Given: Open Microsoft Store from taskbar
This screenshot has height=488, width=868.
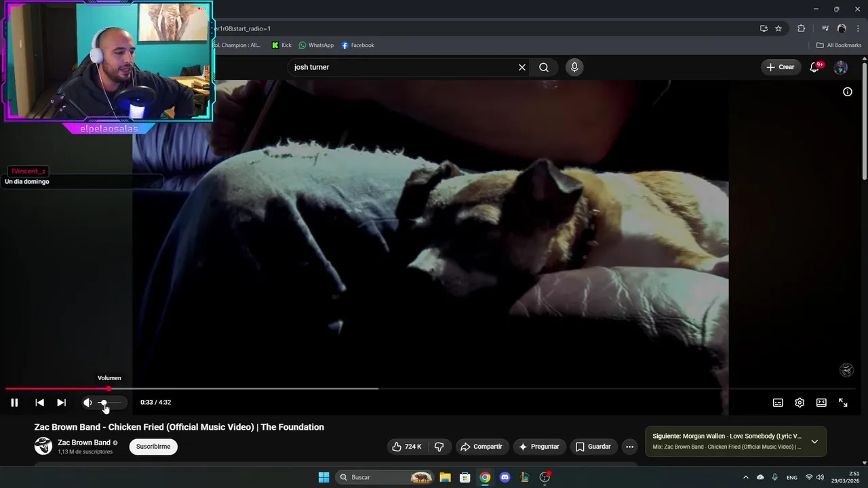Looking at the screenshot, I should point(465,477).
